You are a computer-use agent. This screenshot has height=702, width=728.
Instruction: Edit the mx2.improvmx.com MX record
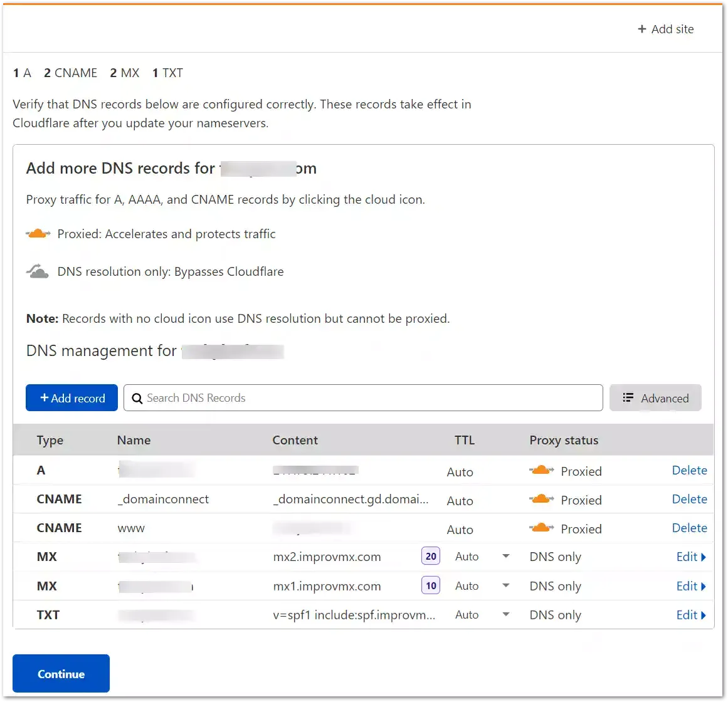691,557
